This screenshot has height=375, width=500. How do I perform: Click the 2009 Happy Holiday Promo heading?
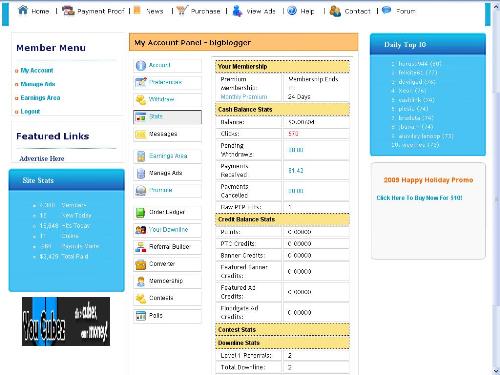pyautogui.click(x=428, y=180)
